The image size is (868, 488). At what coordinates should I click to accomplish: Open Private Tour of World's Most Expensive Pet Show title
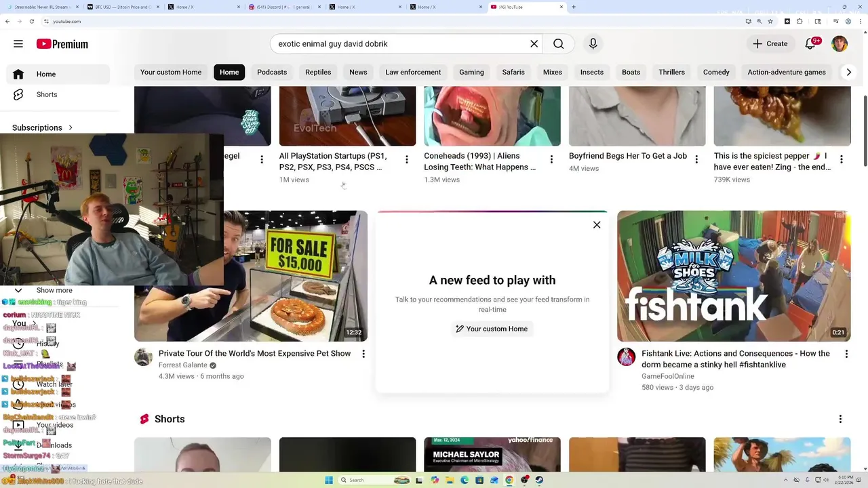pos(254,354)
